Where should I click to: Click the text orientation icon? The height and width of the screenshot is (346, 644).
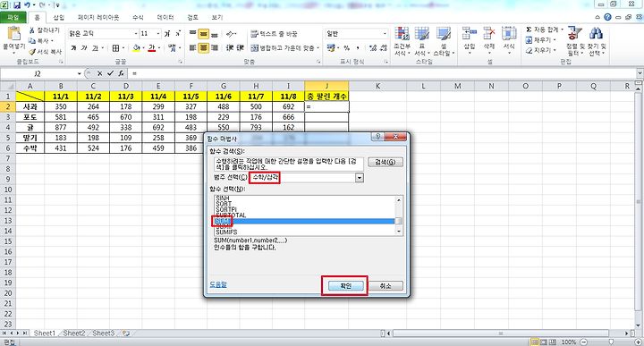(230, 34)
